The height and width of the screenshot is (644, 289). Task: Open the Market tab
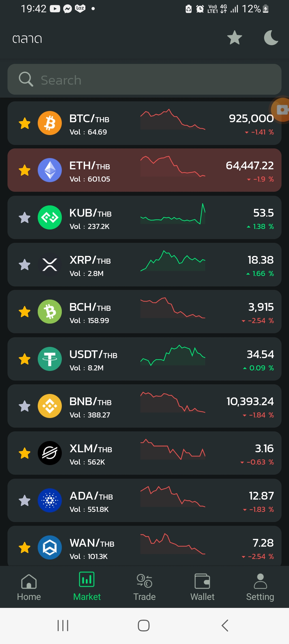pyautogui.click(x=87, y=587)
